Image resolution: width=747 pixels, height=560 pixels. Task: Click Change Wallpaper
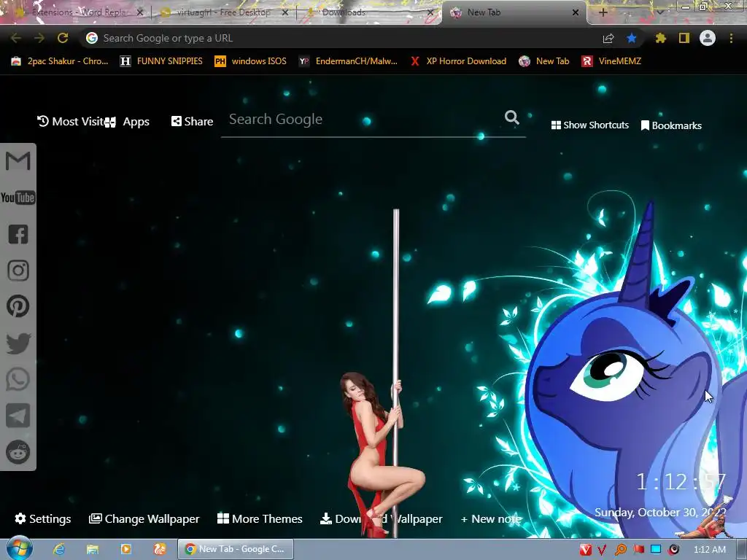click(144, 518)
